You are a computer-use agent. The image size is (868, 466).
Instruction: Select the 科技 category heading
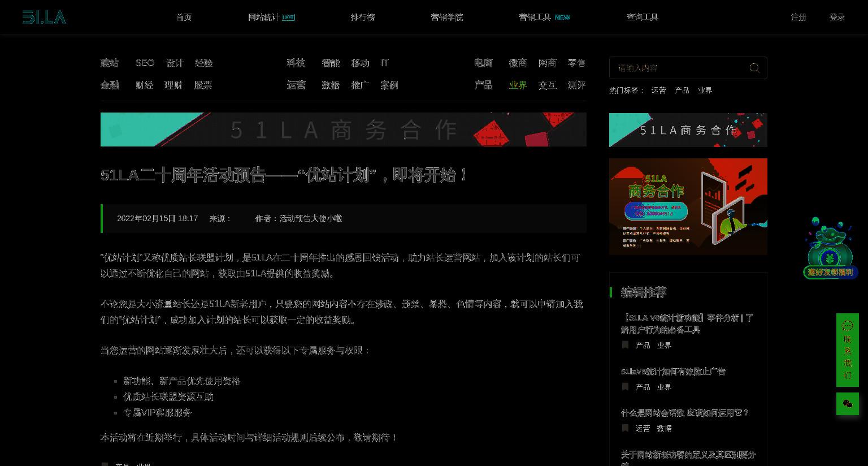coord(296,63)
